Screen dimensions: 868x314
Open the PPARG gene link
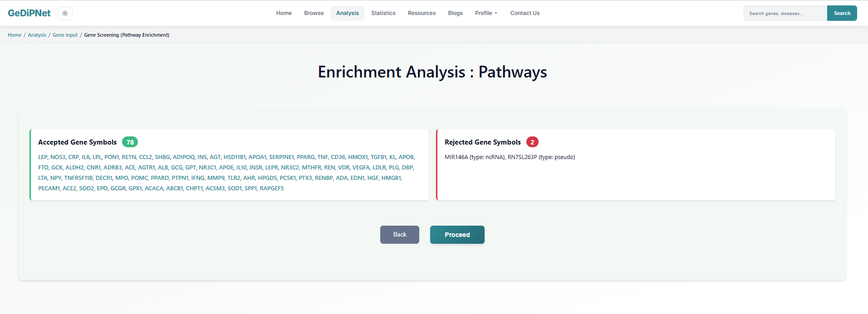305,157
